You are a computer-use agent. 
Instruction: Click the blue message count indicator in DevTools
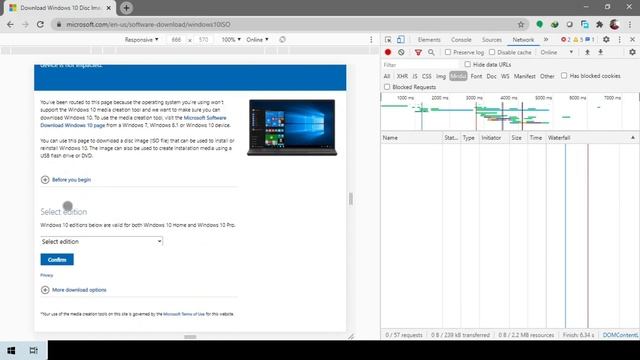pos(590,40)
